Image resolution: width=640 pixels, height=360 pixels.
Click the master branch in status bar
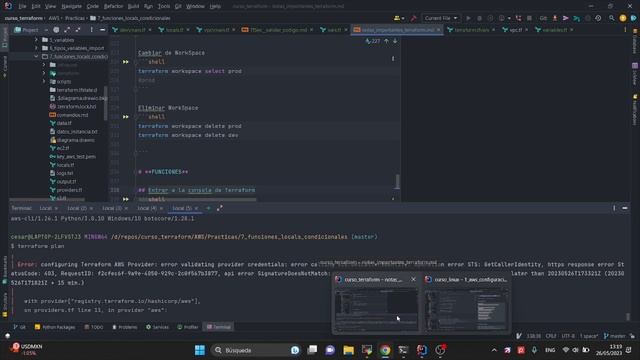615,336
